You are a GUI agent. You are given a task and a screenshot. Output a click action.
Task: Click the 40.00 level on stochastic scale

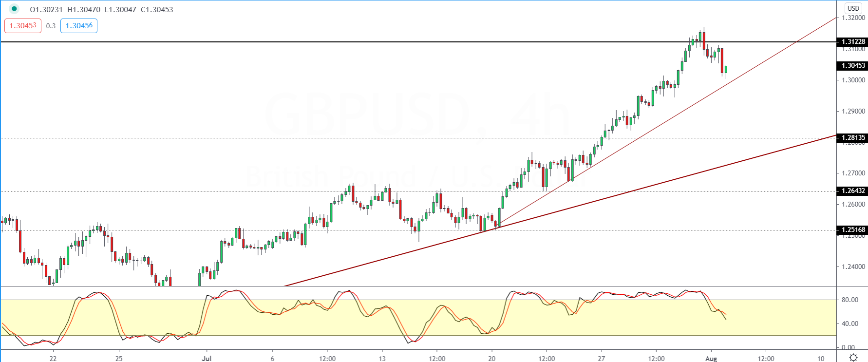pos(850,324)
